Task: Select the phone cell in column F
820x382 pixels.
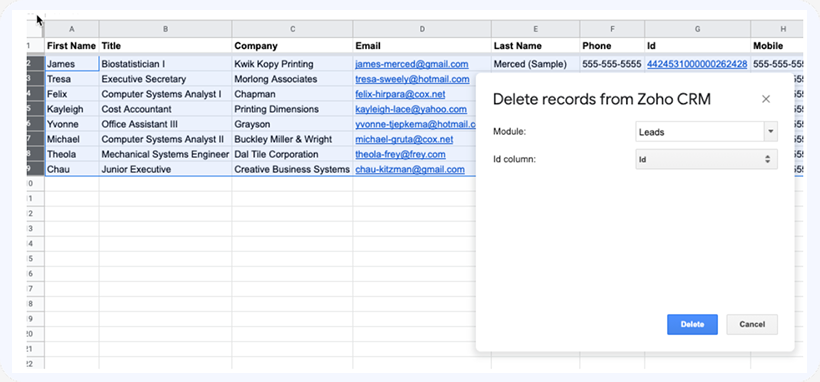Action: point(612,64)
